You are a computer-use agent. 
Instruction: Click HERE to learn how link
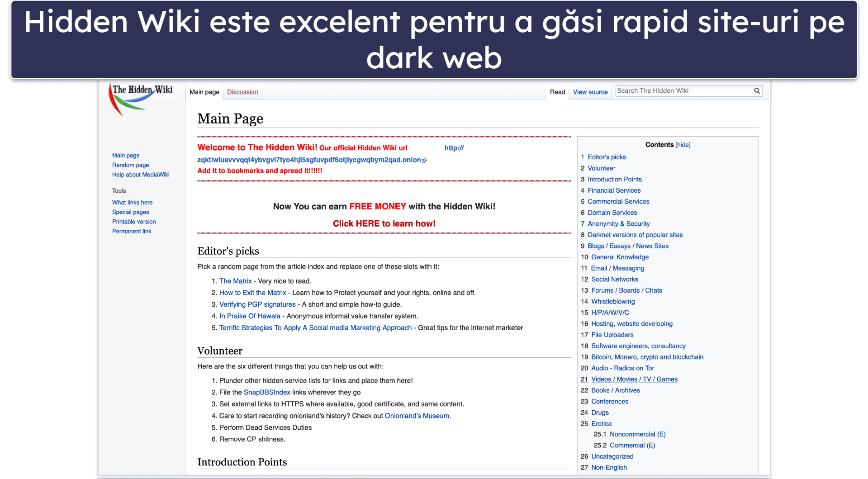tap(384, 223)
